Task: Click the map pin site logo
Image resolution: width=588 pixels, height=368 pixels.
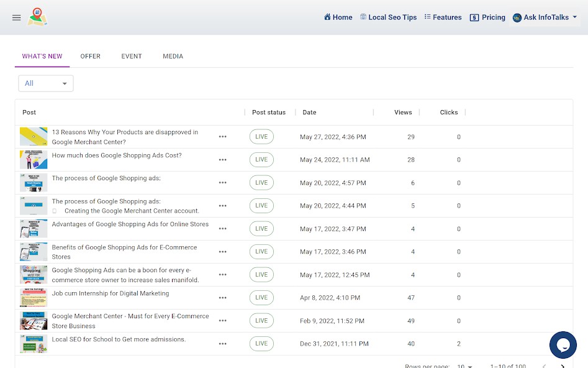Action: (x=38, y=17)
